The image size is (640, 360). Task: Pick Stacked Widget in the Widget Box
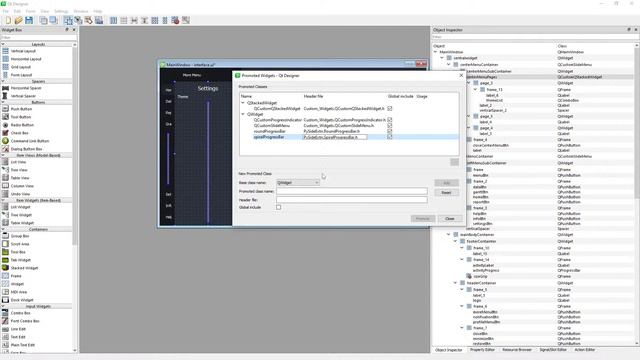pos(24,268)
